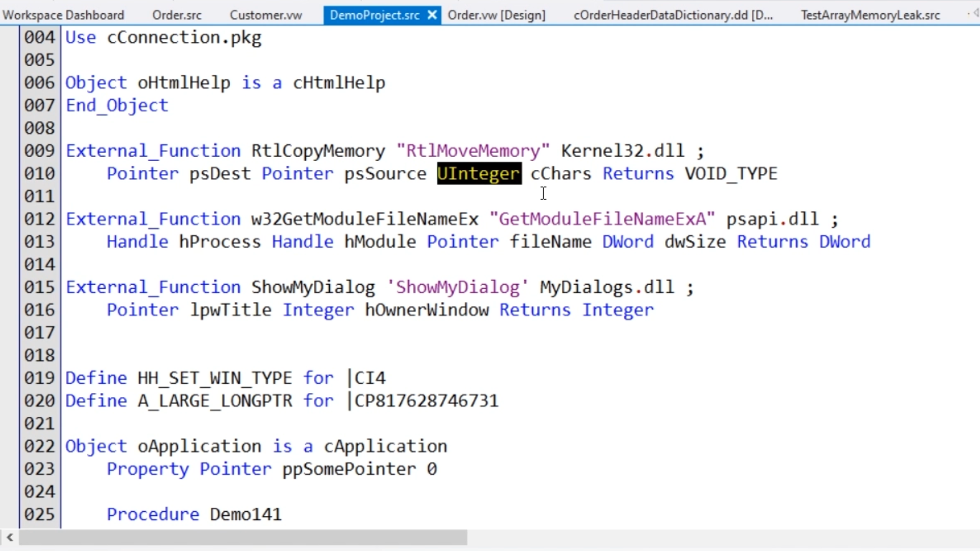Close the DemoProject.src tab
Image resolution: width=980 pixels, height=551 pixels.
tap(432, 15)
